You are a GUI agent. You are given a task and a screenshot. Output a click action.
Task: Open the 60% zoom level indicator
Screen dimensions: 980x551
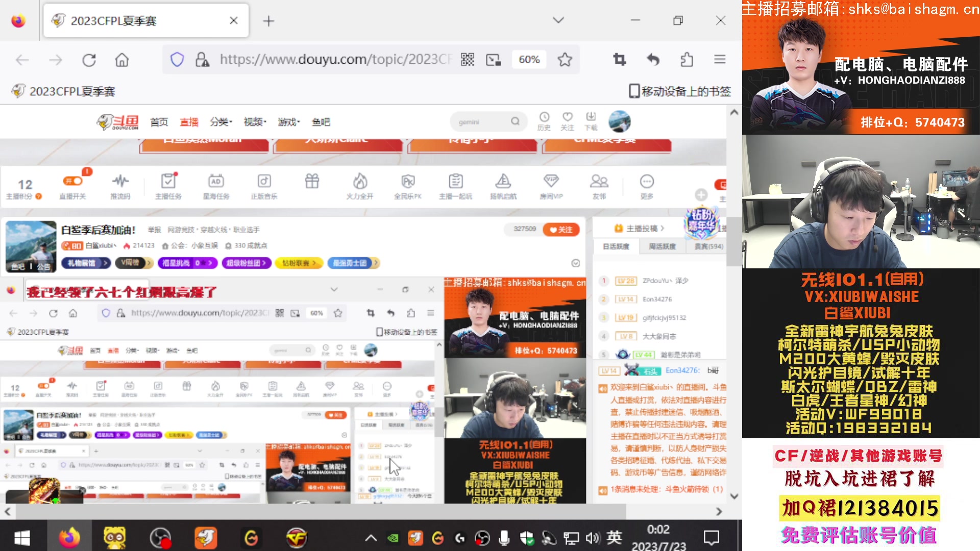(529, 60)
